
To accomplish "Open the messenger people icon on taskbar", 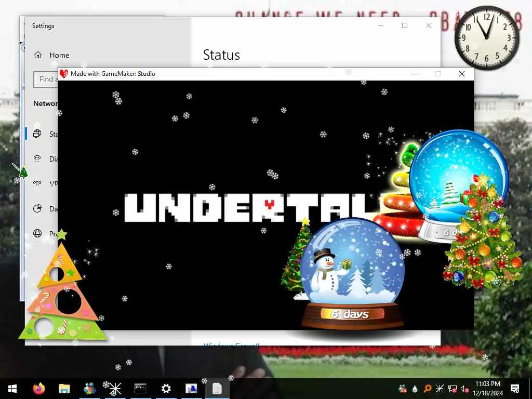I will [x=89, y=389].
